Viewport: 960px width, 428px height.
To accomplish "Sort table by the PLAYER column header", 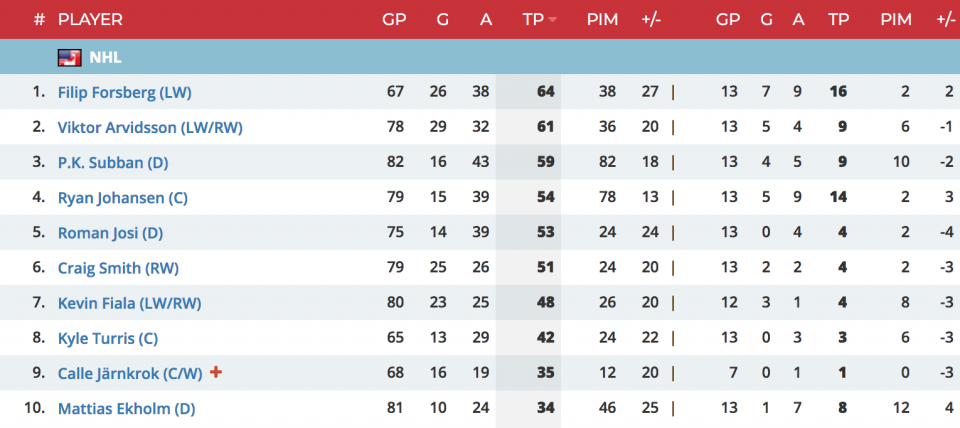I will (x=90, y=19).
